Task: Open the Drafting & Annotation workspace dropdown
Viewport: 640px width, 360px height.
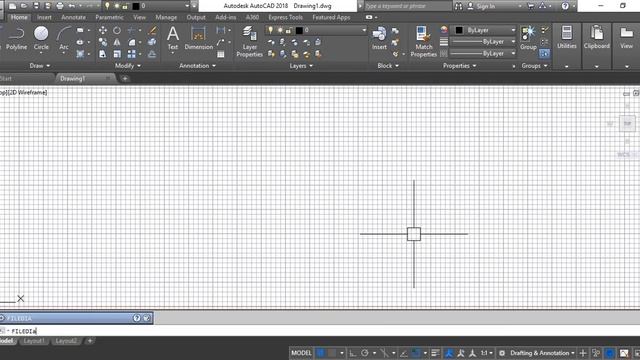Action: (542, 353)
